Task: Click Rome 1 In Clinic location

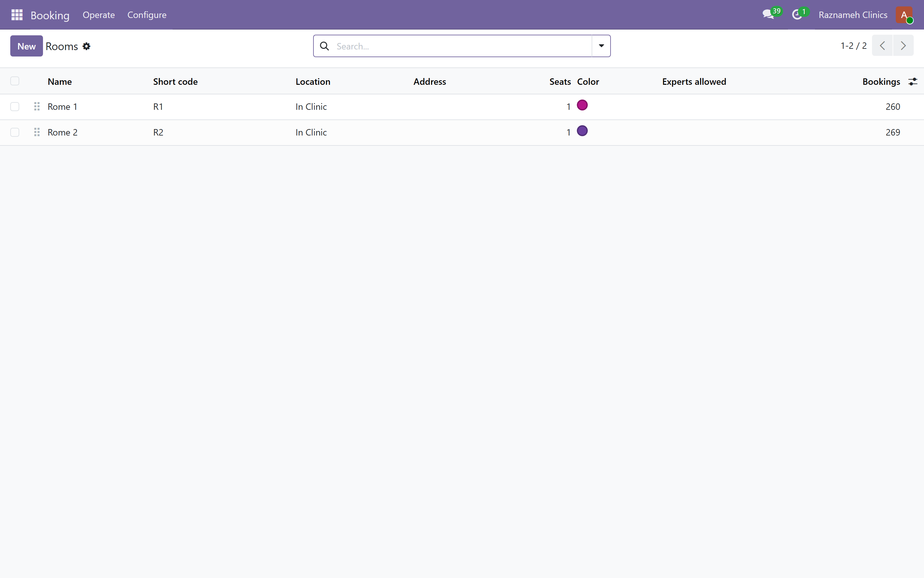Action: pyautogui.click(x=311, y=107)
